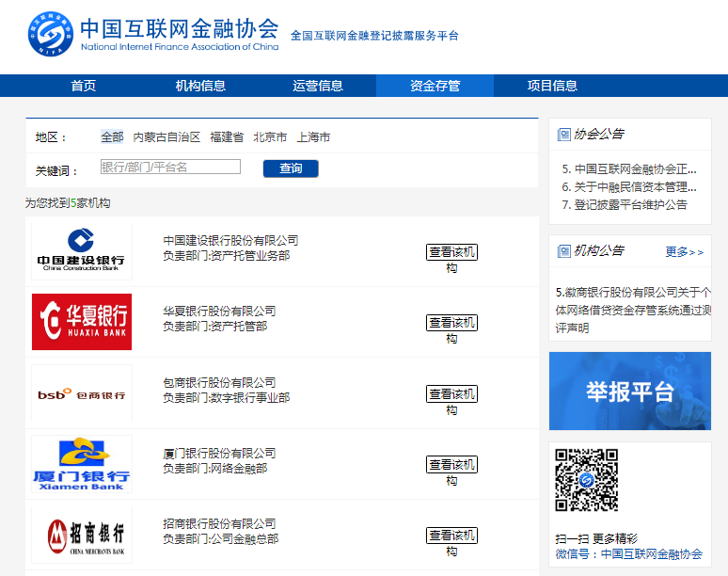Filter region by 内蒙古自治区
Image resolution: width=728 pixels, height=576 pixels.
tap(166, 137)
